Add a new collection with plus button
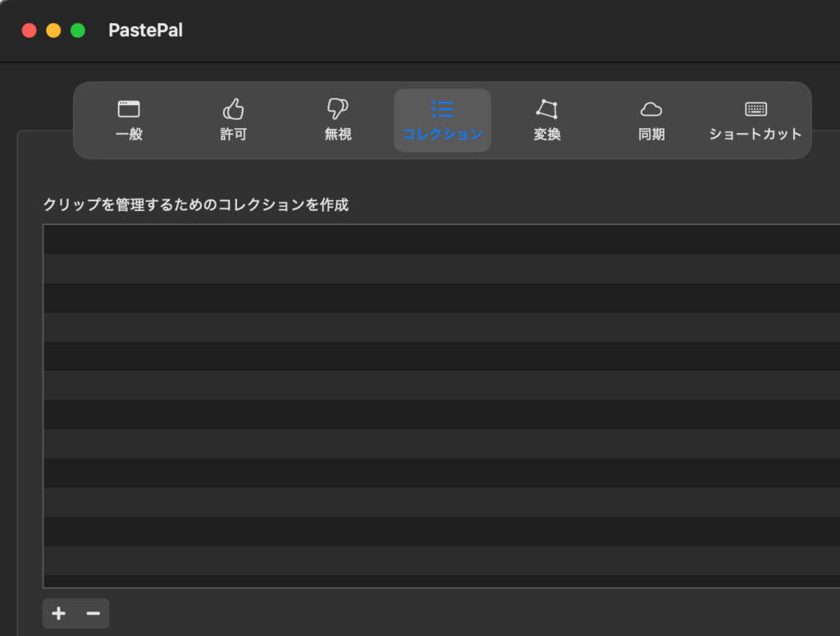 coord(59,614)
